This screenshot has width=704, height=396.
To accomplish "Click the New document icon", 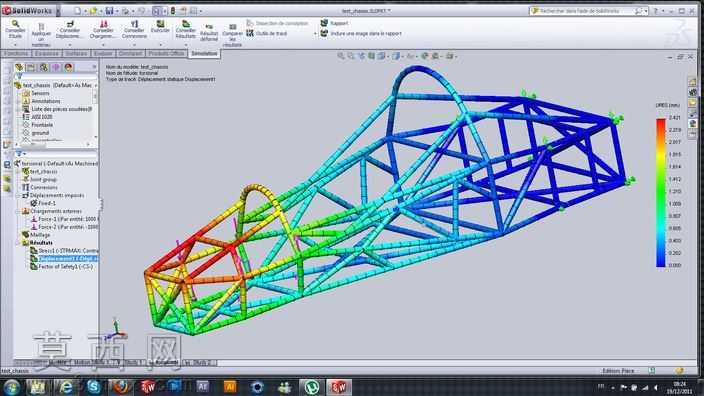I will (x=78, y=10).
